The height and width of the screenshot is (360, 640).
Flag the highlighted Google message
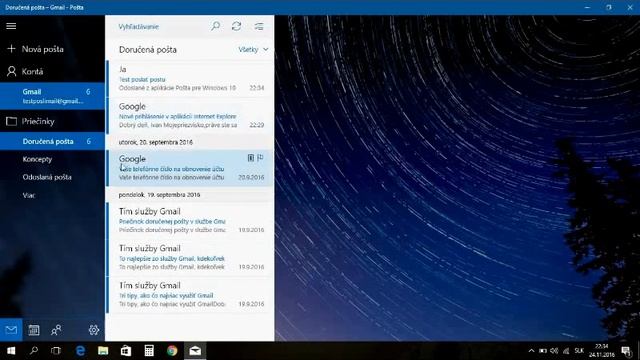click(x=260, y=158)
